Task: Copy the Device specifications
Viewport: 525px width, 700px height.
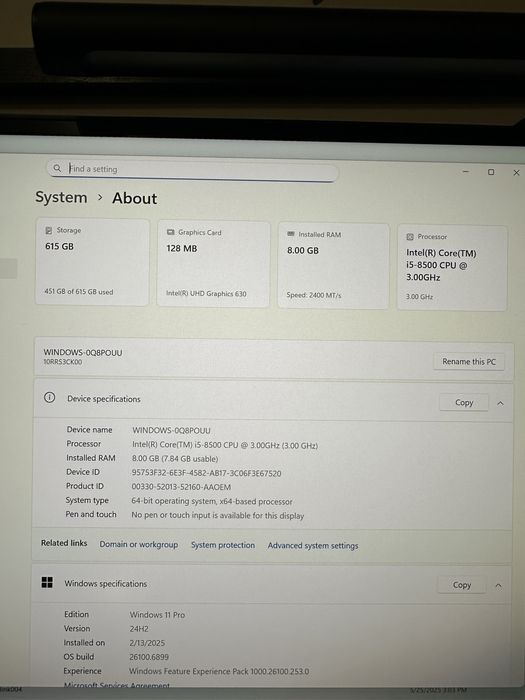Action: (x=464, y=402)
